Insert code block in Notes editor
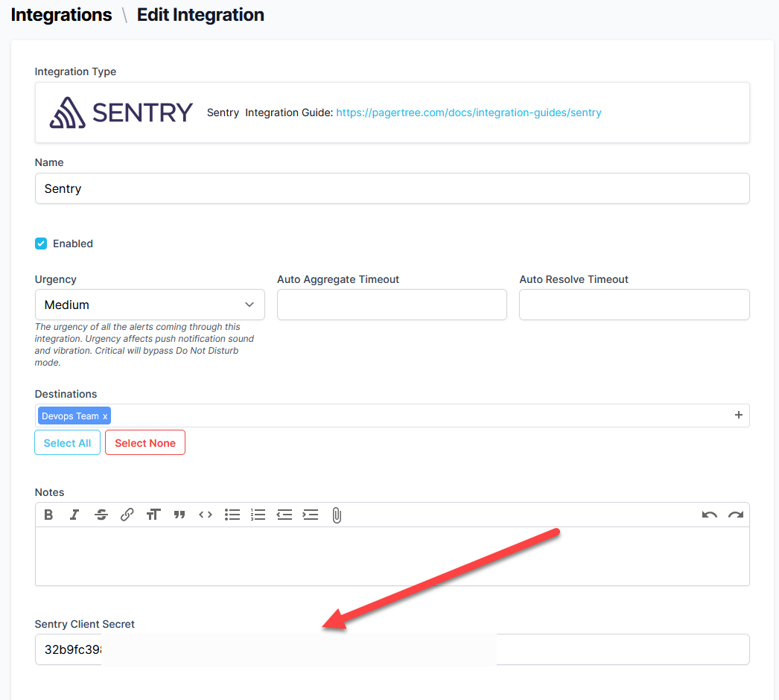The width and height of the screenshot is (779, 700). (206, 515)
